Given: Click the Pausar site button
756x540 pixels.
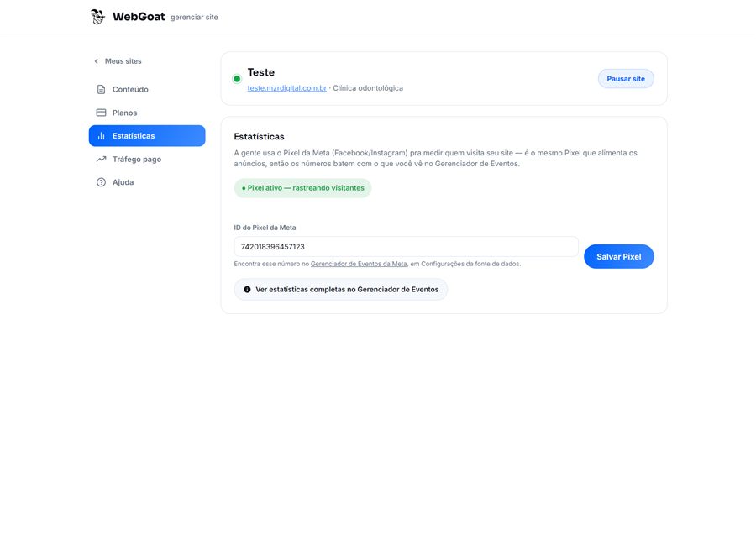Looking at the screenshot, I should [x=626, y=79].
